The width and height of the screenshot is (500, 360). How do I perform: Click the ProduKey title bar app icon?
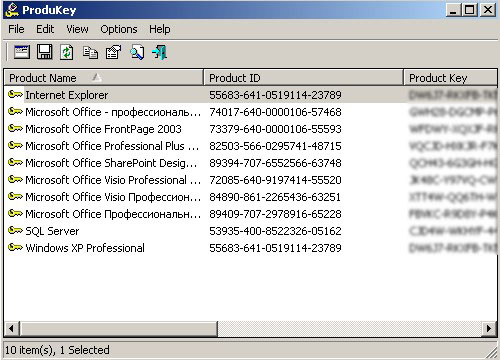click(12, 10)
